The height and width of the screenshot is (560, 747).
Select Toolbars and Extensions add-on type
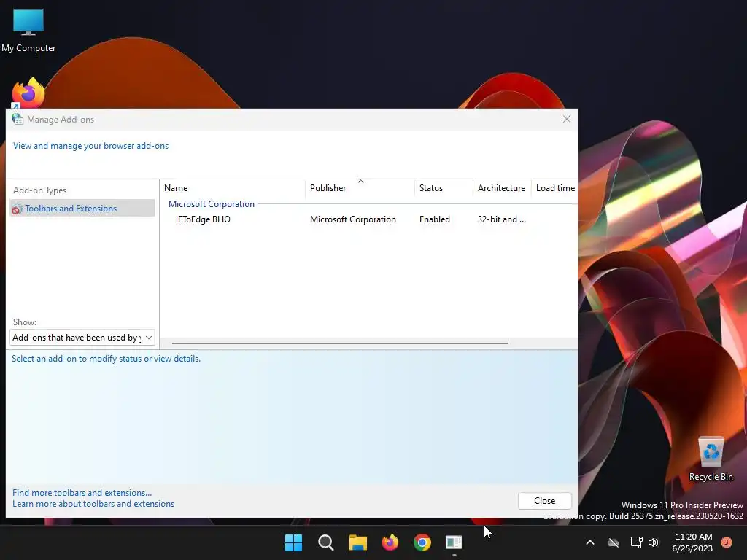tap(82, 208)
